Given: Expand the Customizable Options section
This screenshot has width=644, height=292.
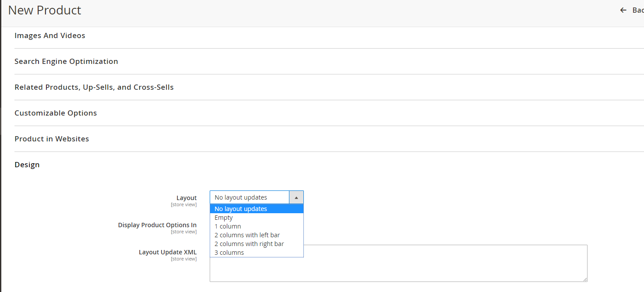Looking at the screenshot, I should pos(56,113).
